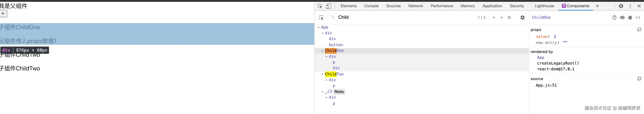Click the inspect matching DOM element eye
Viewport: 644px width, 114px height.
coord(622,17)
